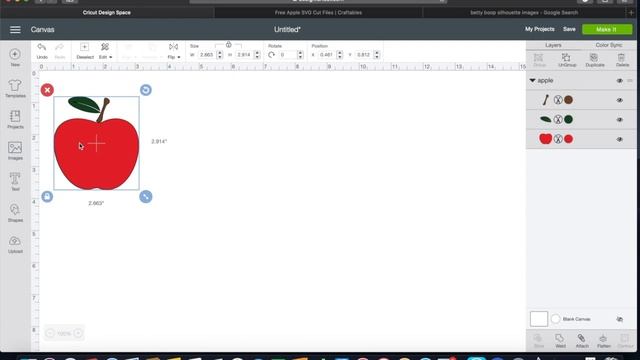Hide the brown stem layer
This screenshot has height=360, width=640.
click(x=620, y=100)
